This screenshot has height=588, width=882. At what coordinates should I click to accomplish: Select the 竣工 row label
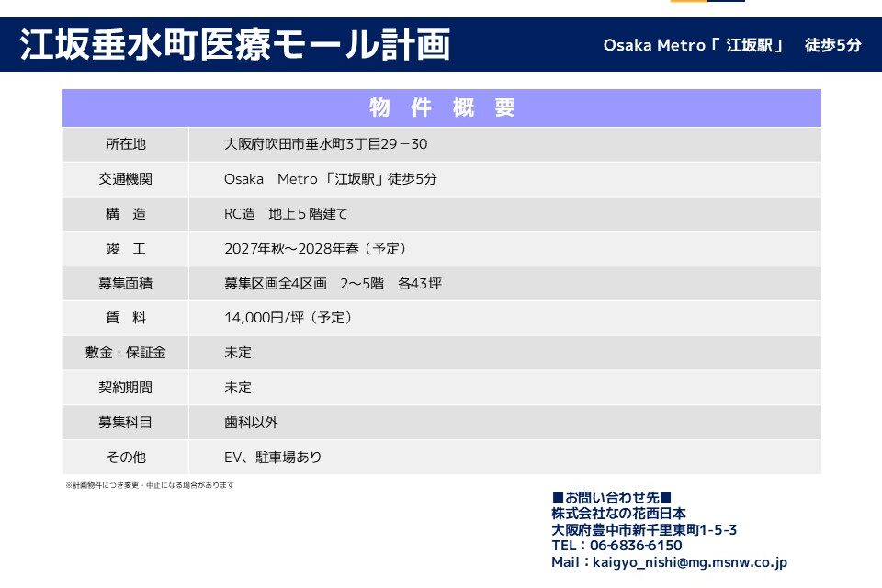point(126,249)
